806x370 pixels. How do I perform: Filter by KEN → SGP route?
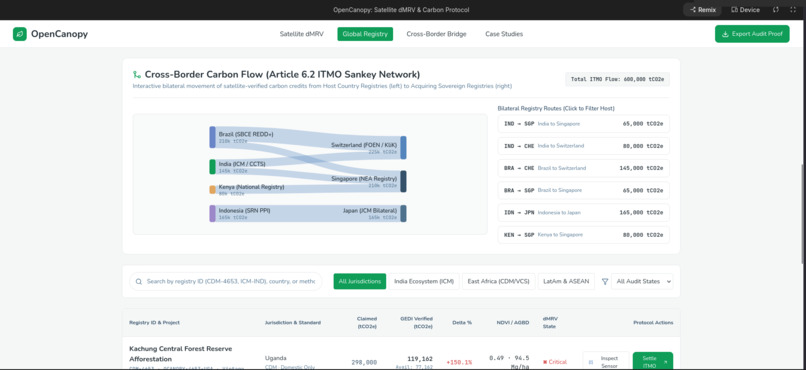tap(583, 235)
